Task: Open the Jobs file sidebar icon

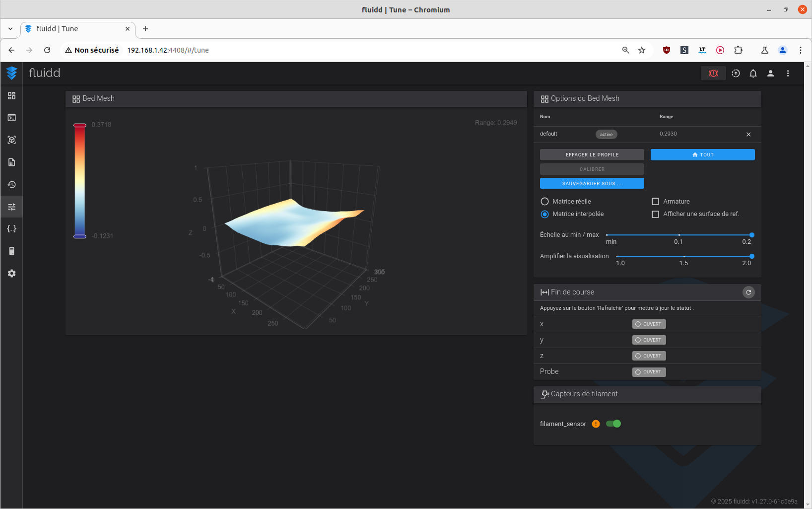Action: point(11,162)
